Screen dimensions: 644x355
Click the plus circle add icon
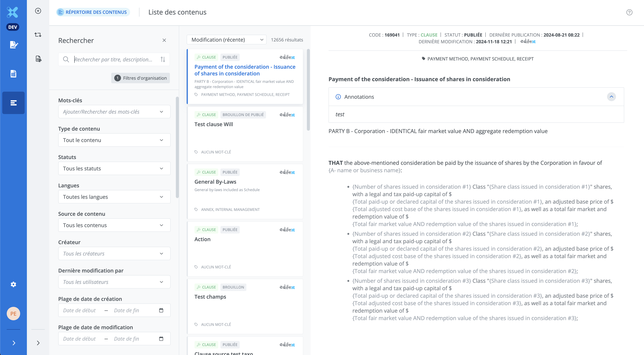pos(38,11)
